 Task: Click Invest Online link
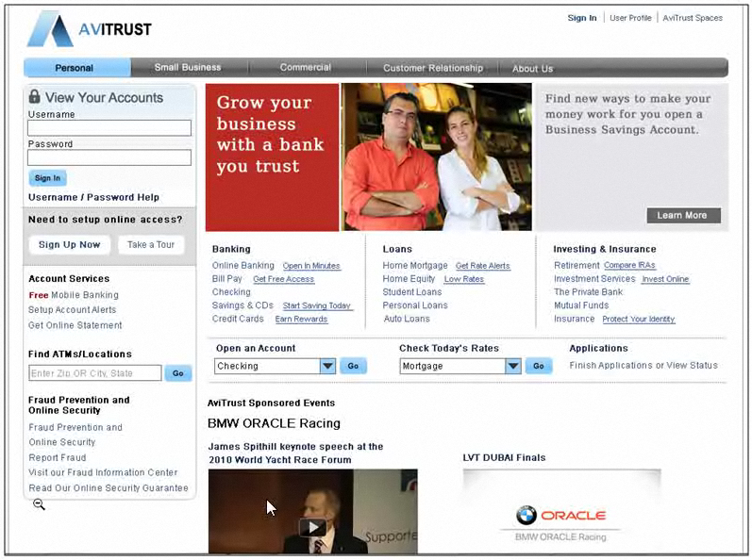665,279
